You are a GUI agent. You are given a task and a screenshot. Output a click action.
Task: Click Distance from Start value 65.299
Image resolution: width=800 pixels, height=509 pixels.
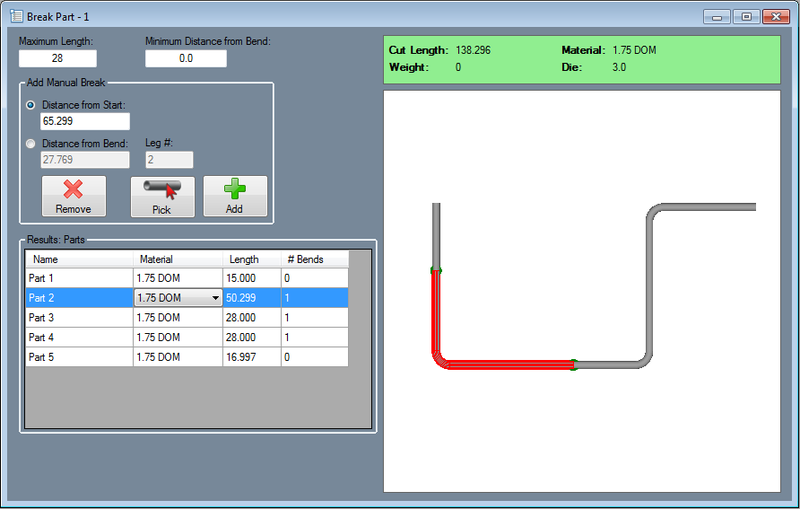pos(85,121)
